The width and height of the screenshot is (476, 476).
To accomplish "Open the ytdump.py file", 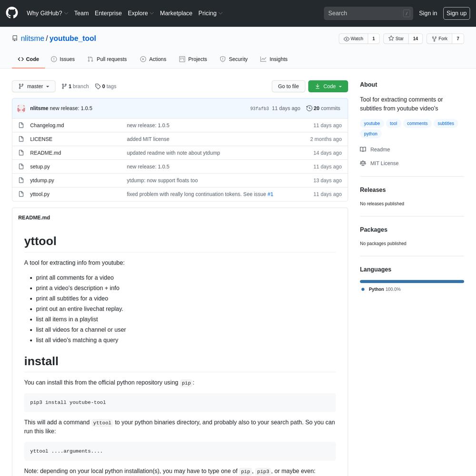I will pyautogui.click(x=42, y=180).
